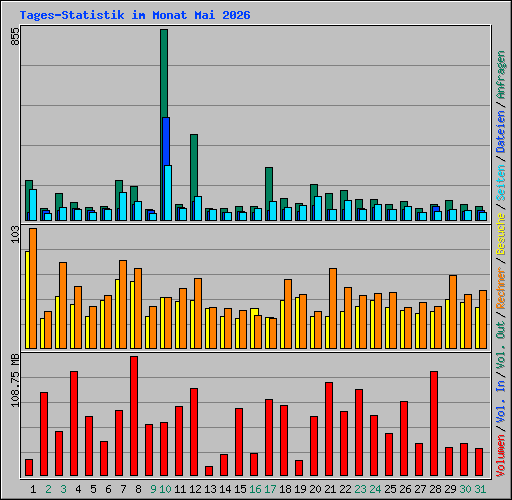Click the y-axis value 103
Image resolution: width=512 pixels, height=500 pixels.
15,234
